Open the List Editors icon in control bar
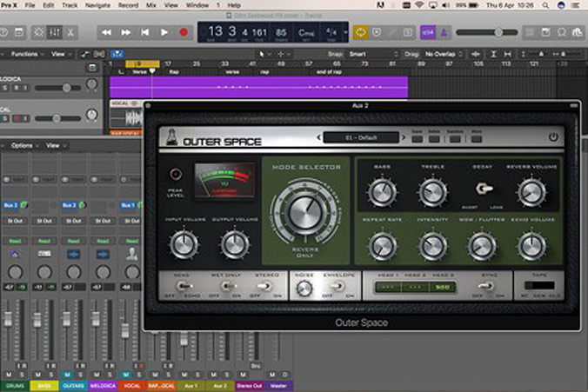This screenshot has width=588, height=392. (530, 33)
